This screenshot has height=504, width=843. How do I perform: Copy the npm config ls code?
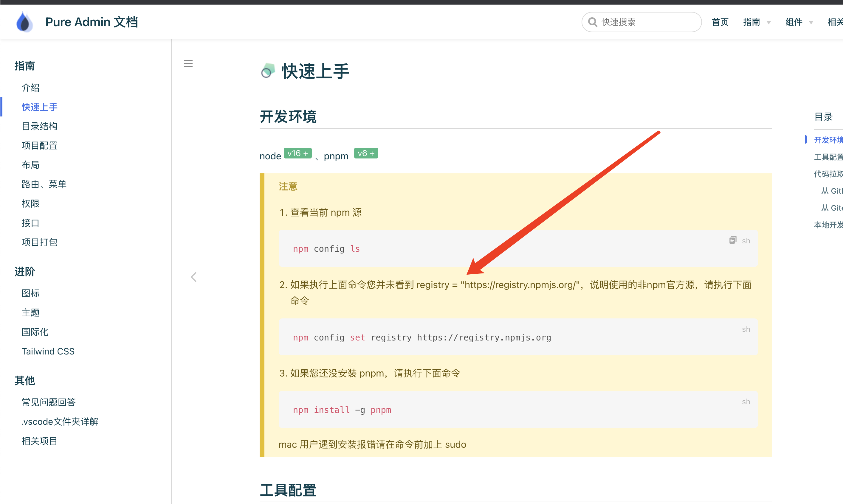click(733, 240)
